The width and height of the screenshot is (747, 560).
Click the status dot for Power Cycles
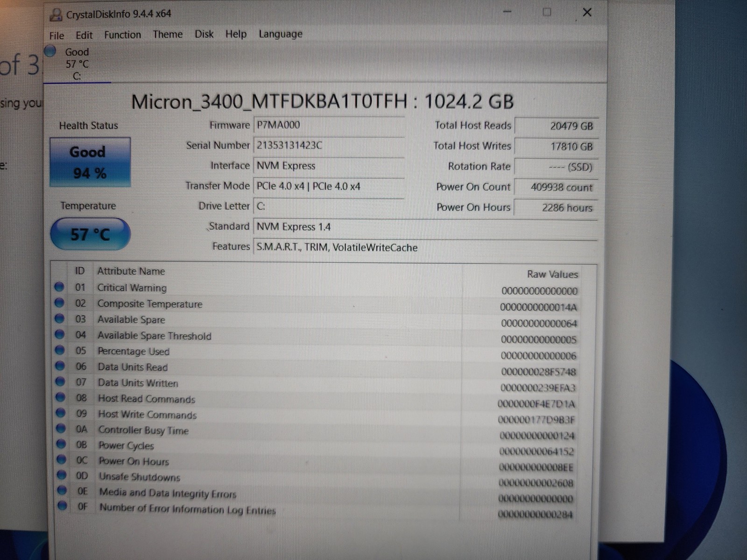(61, 444)
